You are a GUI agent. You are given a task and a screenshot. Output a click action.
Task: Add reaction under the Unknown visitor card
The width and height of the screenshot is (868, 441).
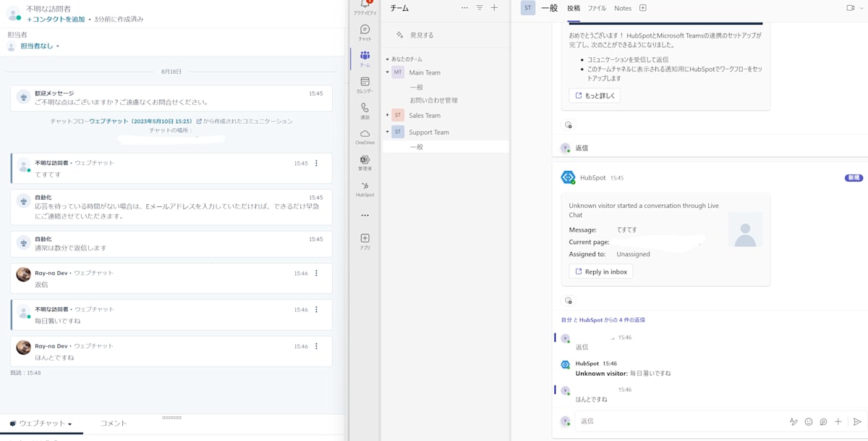pos(568,300)
